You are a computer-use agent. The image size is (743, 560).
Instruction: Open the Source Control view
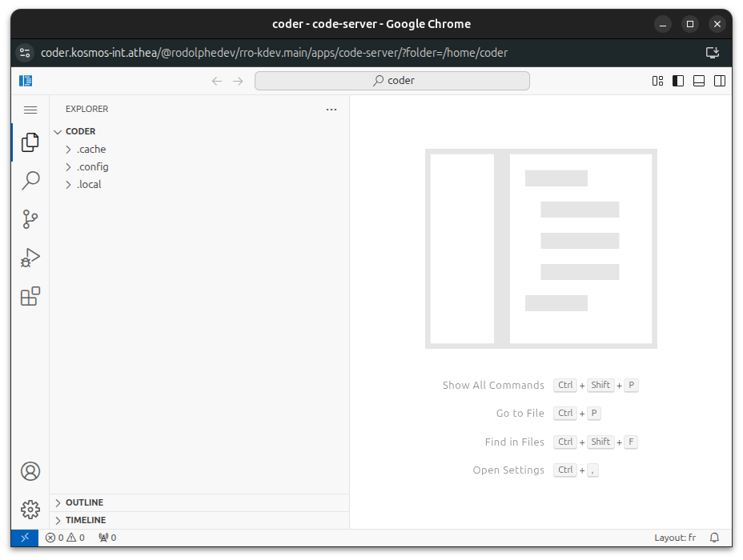(30, 219)
